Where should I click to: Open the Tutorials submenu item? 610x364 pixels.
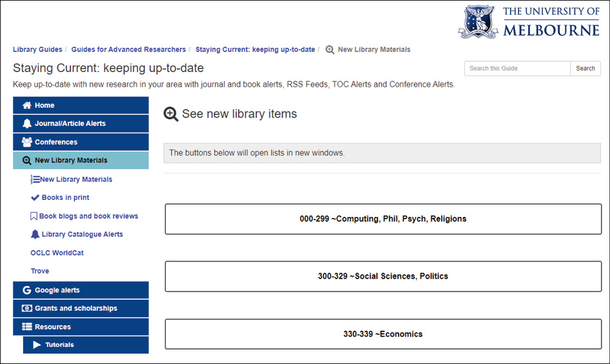[86, 345]
